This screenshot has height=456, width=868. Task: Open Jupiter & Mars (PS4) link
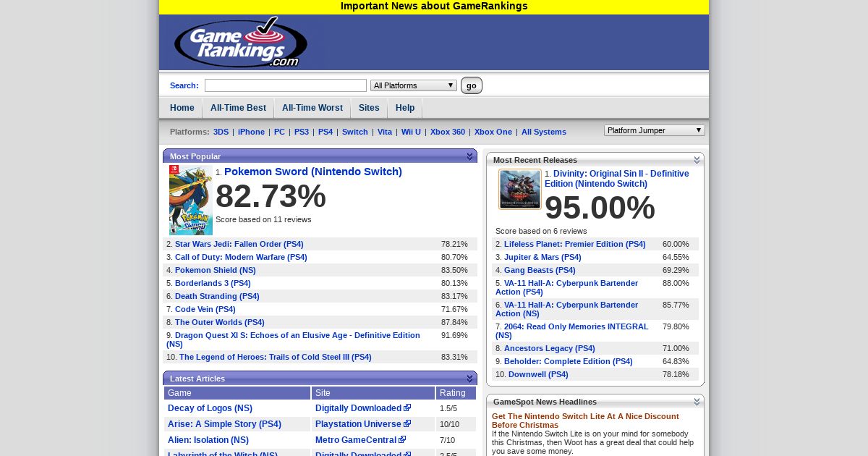(x=542, y=257)
